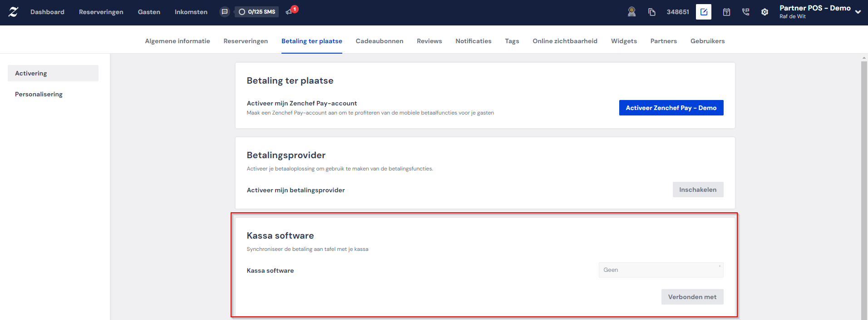This screenshot has width=868, height=320.
Task: Click the astronaut avatar icon
Action: click(631, 12)
